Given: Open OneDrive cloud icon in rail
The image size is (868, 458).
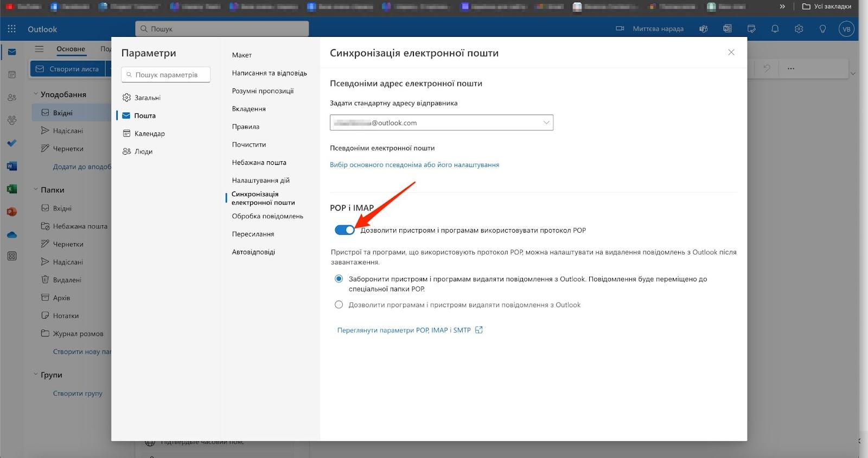Looking at the screenshot, I should [x=12, y=234].
